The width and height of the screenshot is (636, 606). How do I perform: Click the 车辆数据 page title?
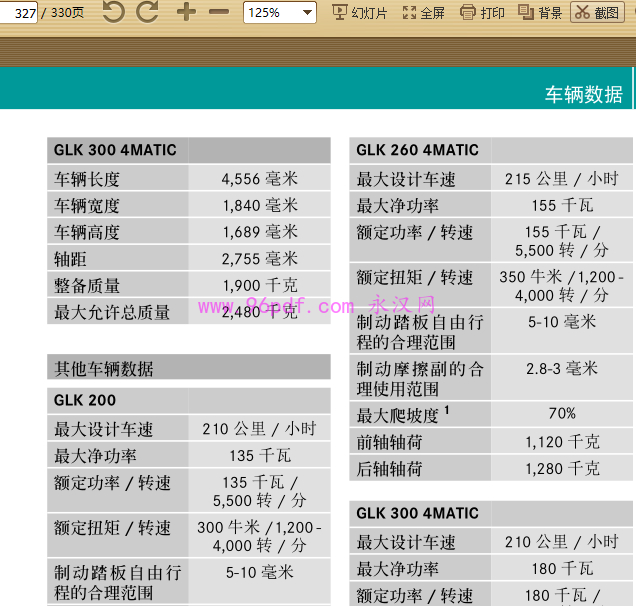tap(583, 95)
